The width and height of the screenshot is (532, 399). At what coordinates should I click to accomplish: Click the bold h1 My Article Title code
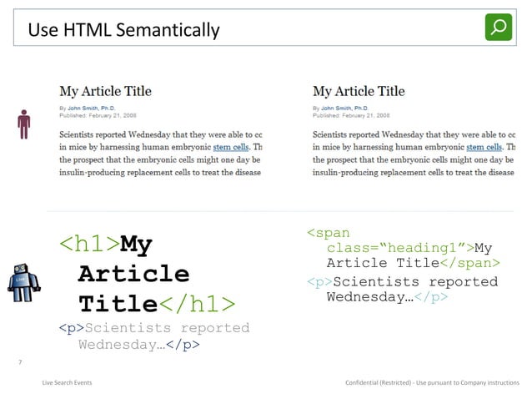point(147,274)
